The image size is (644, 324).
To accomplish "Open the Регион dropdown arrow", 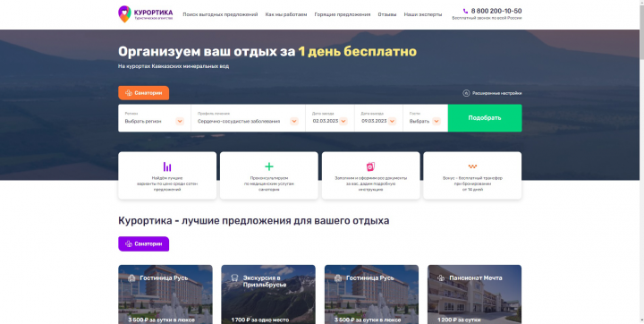I will (x=180, y=122).
